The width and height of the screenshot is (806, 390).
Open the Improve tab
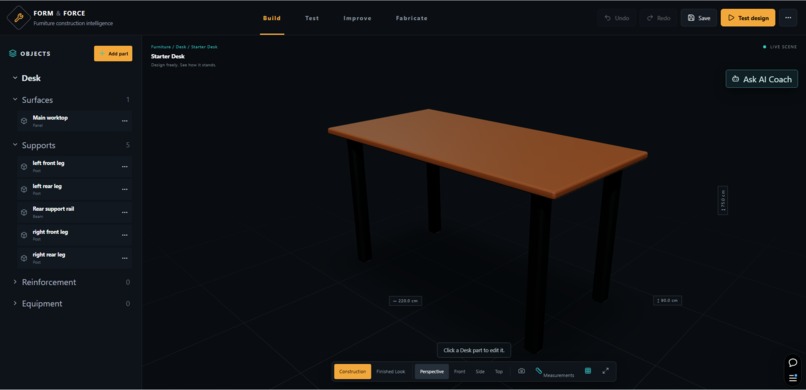point(357,18)
